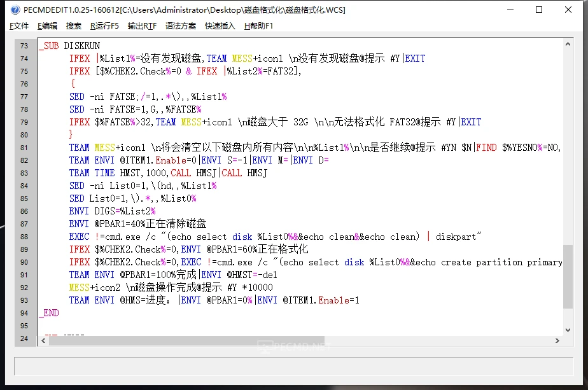The image size is (588, 390).
Task: Open the 搜索 menu
Action: pos(74,26)
